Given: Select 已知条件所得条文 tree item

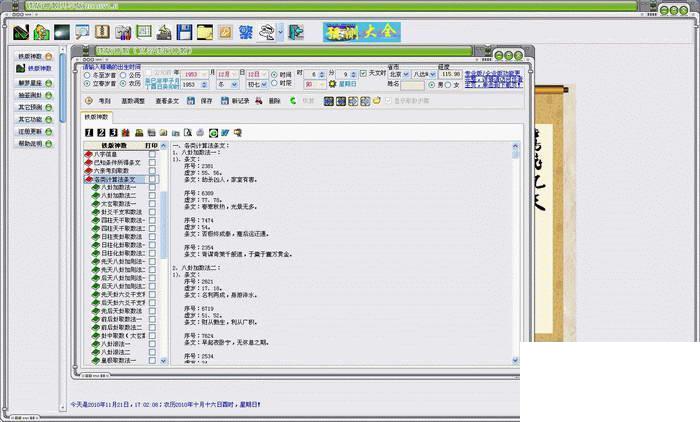Looking at the screenshot, I should pyautogui.click(x=117, y=163).
